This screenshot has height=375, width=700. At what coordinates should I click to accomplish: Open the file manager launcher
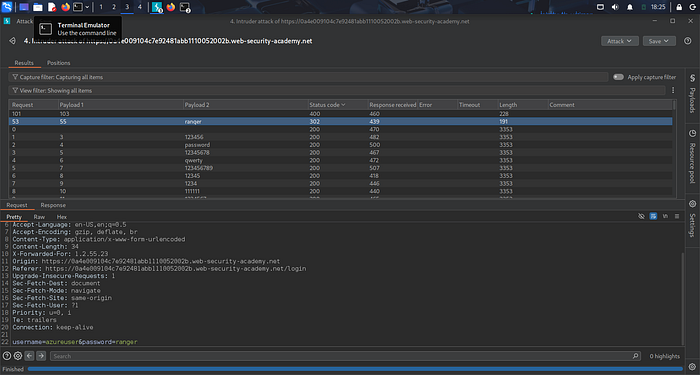point(38,7)
